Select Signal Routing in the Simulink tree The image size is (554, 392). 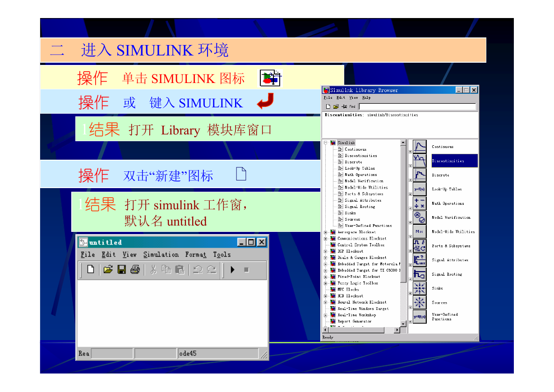pyautogui.click(x=360, y=207)
